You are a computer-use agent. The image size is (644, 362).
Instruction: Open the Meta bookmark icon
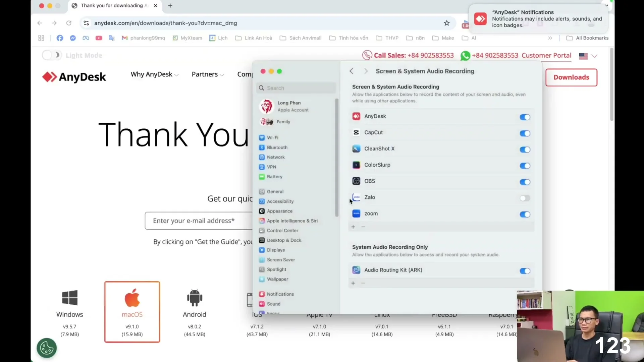tap(86, 38)
